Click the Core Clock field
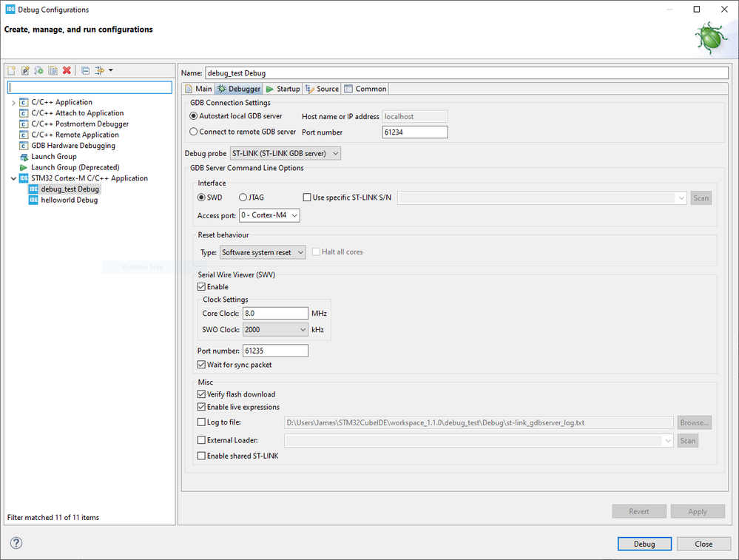Image resolution: width=739 pixels, height=560 pixels. click(x=275, y=313)
